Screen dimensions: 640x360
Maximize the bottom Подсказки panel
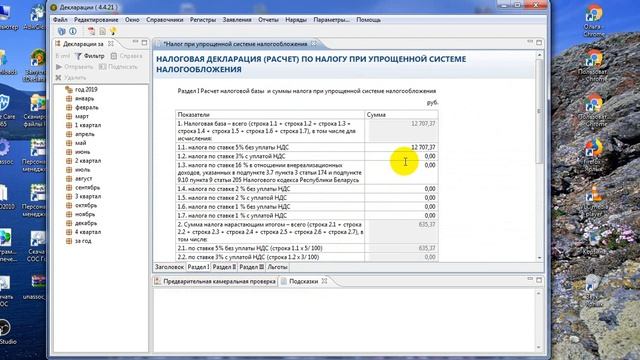pos(539,280)
